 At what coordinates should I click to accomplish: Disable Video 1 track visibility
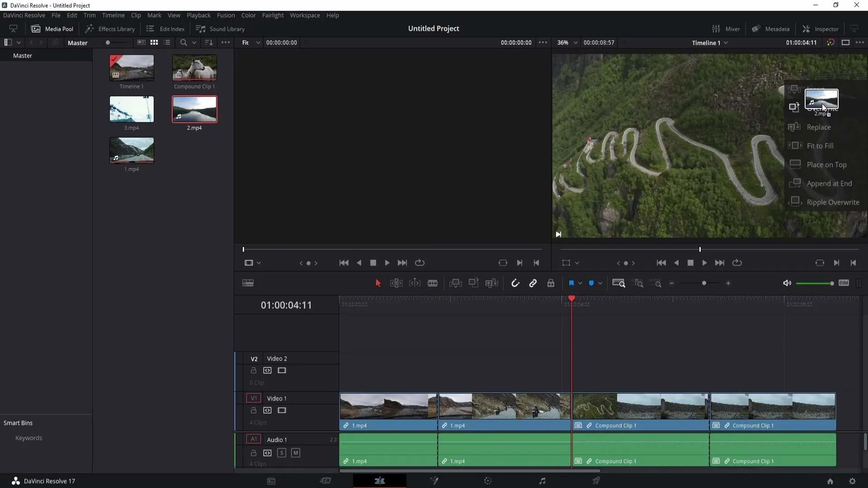[x=282, y=410]
